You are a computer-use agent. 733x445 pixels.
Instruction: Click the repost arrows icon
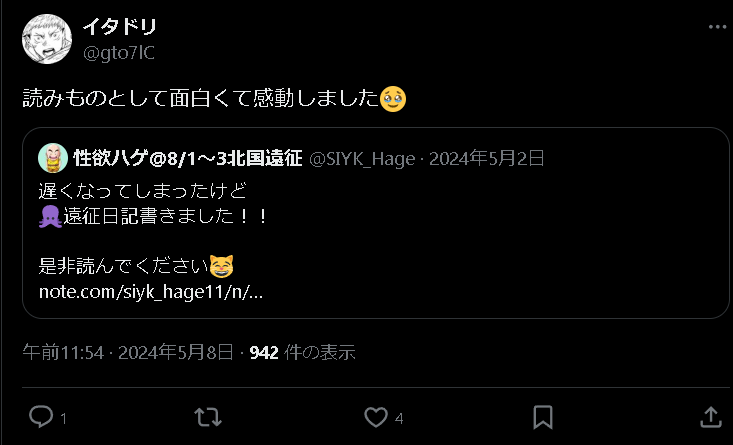(208, 417)
